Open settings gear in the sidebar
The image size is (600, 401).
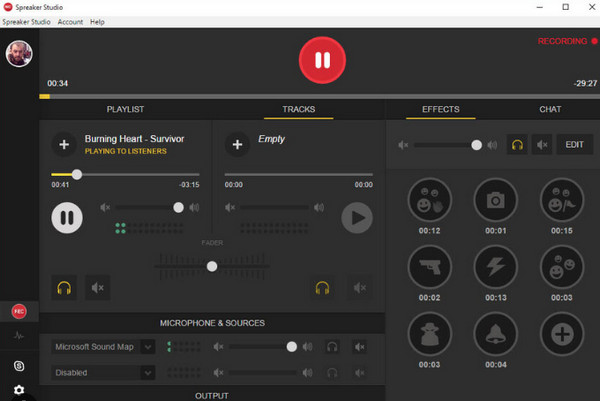pos(19,390)
